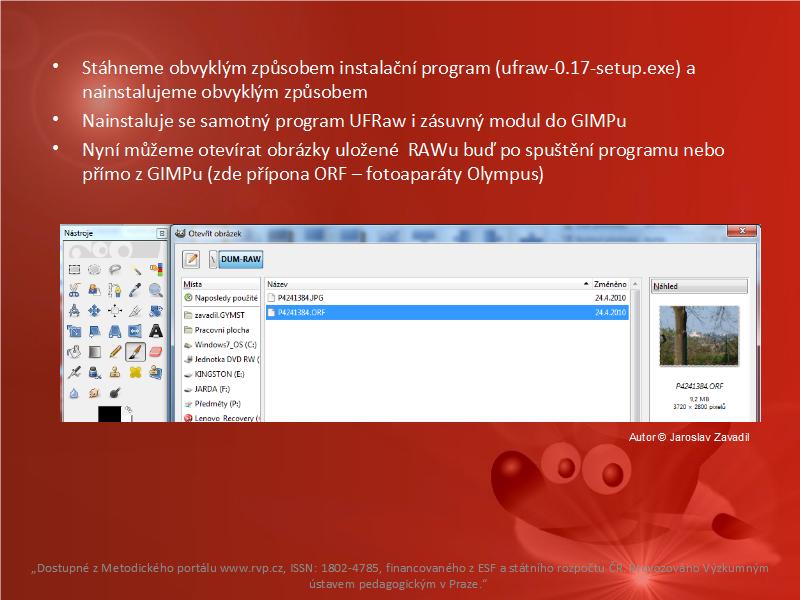This screenshot has height=600, width=800.
Task: Open the Jednotka DVD RW drive
Action: (221, 359)
